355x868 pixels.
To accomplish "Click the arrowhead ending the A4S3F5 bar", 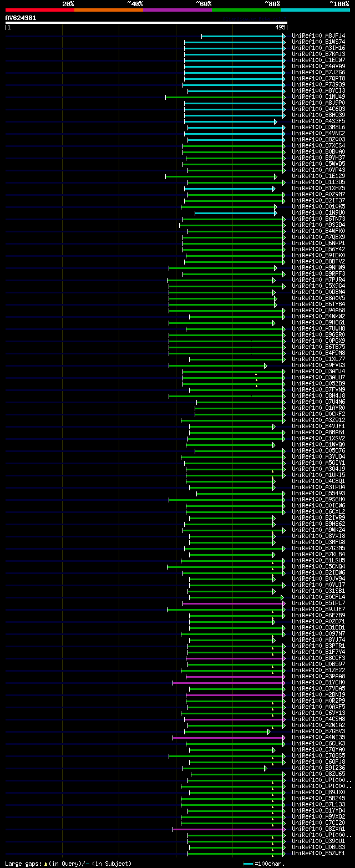I will [x=275, y=121].
